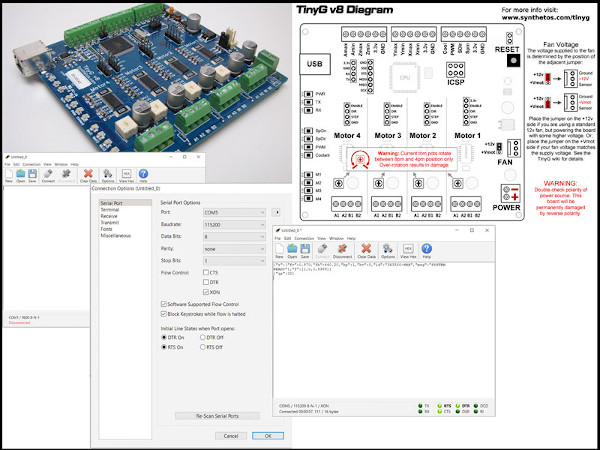Click the CTS status LED in status bar
This screenshot has width=600, height=450.
point(439,411)
